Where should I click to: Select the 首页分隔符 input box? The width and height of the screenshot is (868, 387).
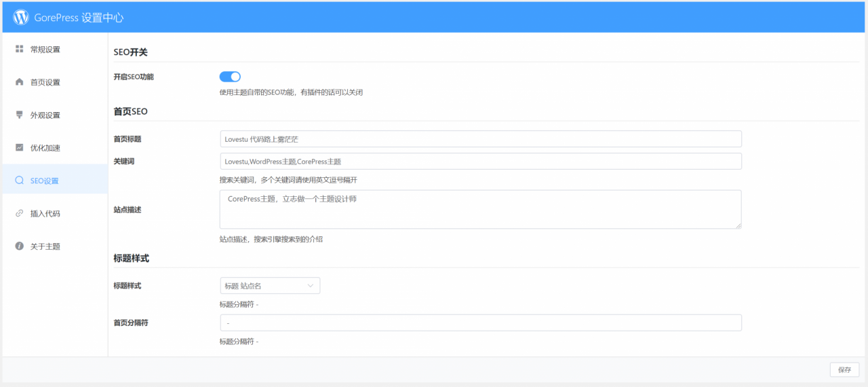point(480,322)
